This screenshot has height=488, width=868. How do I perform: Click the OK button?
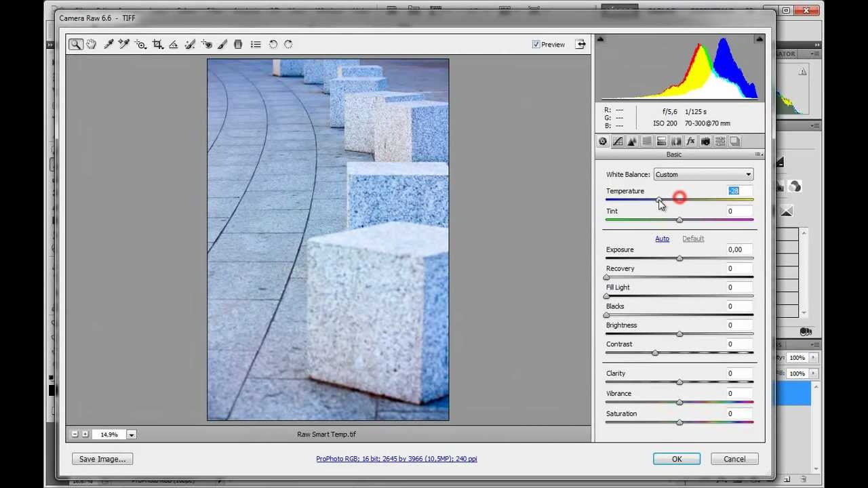(677, 459)
